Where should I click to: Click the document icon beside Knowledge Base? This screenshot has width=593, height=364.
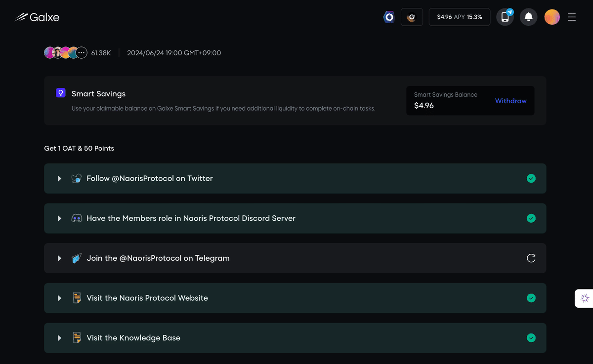(77, 338)
